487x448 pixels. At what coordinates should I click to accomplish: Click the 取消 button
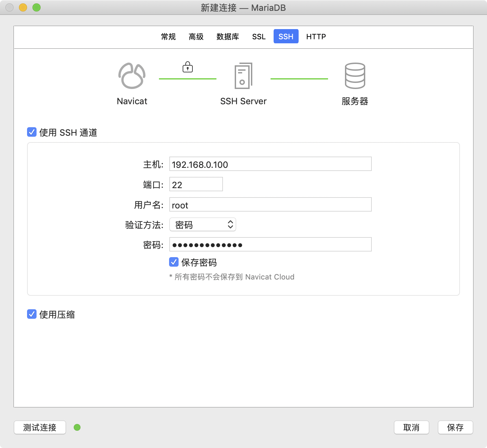pyautogui.click(x=411, y=427)
